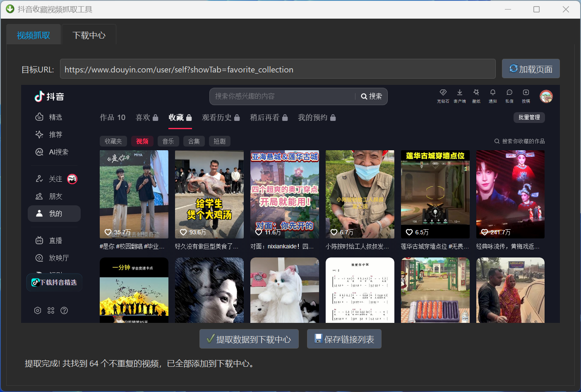Click the user avatar in header
Image resolution: width=581 pixels, height=392 pixels.
point(546,96)
